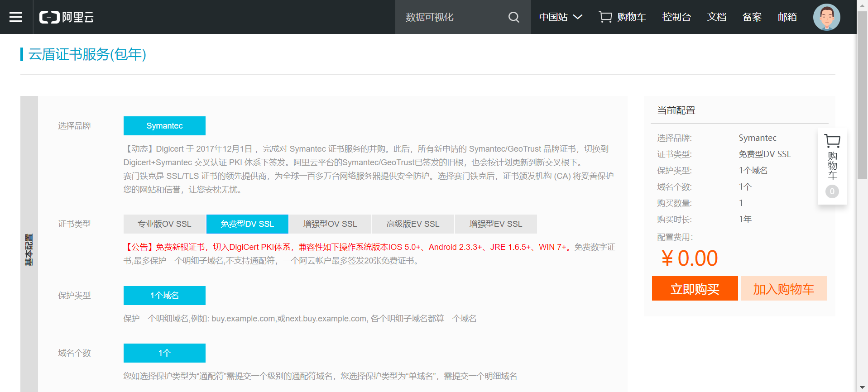Click the 基本配置 vertical section label
The height and width of the screenshot is (392, 868).
(x=29, y=250)
